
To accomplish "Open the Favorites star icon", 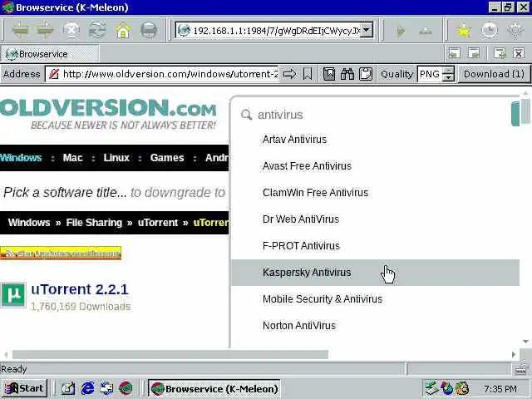I will [464, 31].
